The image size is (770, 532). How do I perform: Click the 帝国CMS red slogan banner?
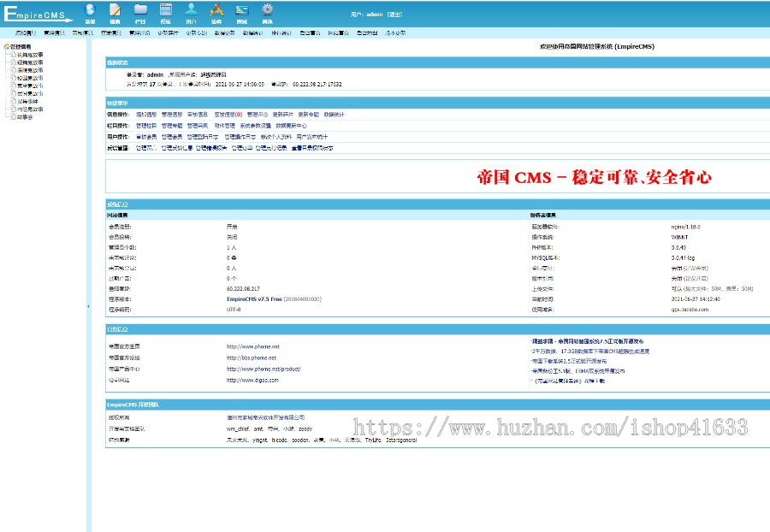click(x=595, y=177)
